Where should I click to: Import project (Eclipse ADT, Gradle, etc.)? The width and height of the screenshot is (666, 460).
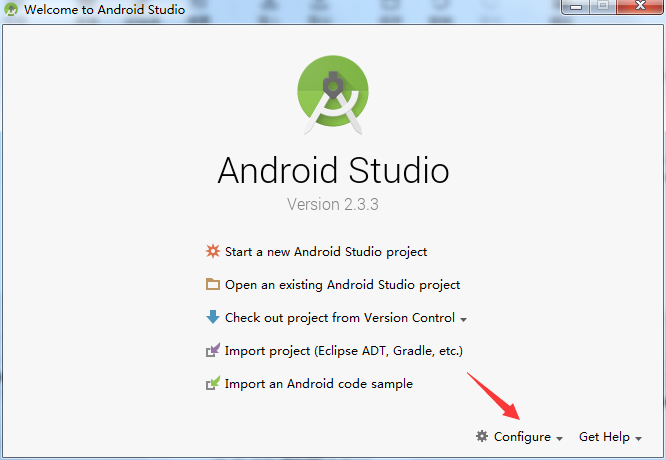[344, 351]
